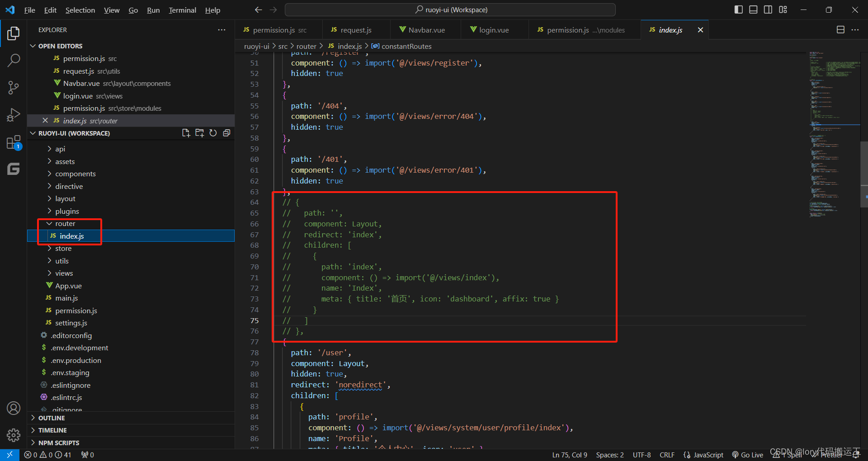This screenshot has height=461, width=868.
Task: Open App.vue in file tree
Action: 68,286
